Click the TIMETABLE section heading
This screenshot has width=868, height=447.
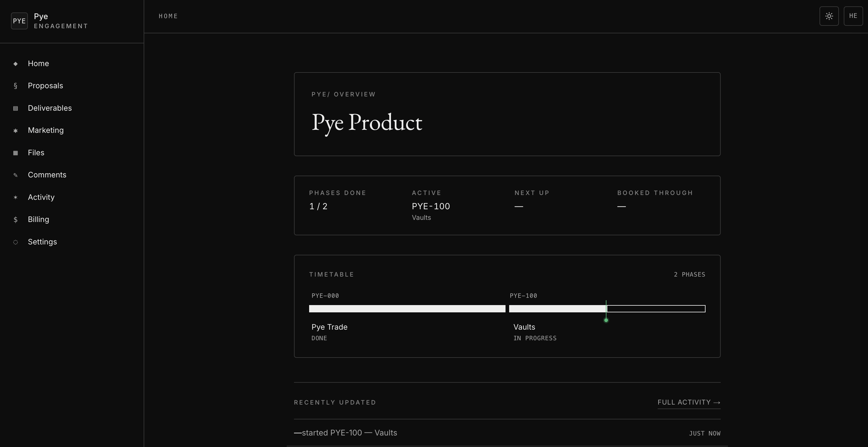click(332, 274)
